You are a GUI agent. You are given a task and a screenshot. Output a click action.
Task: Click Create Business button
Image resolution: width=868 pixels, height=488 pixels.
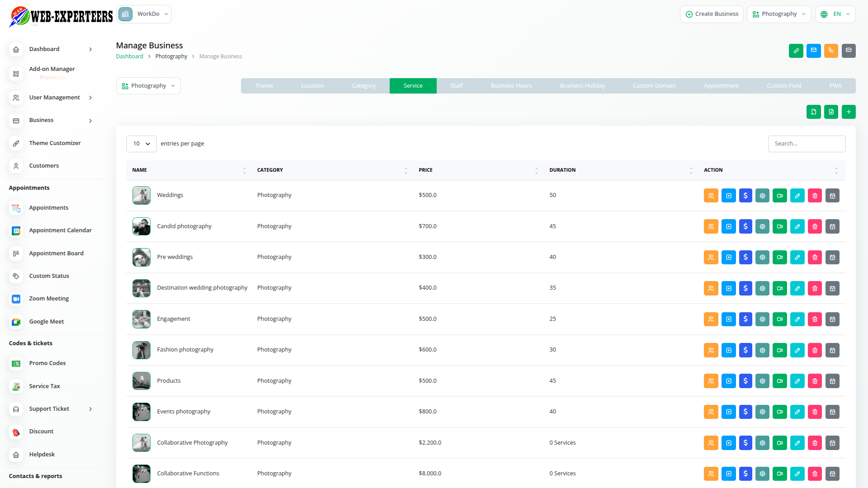pyautogui.click(x=712, y=14)
